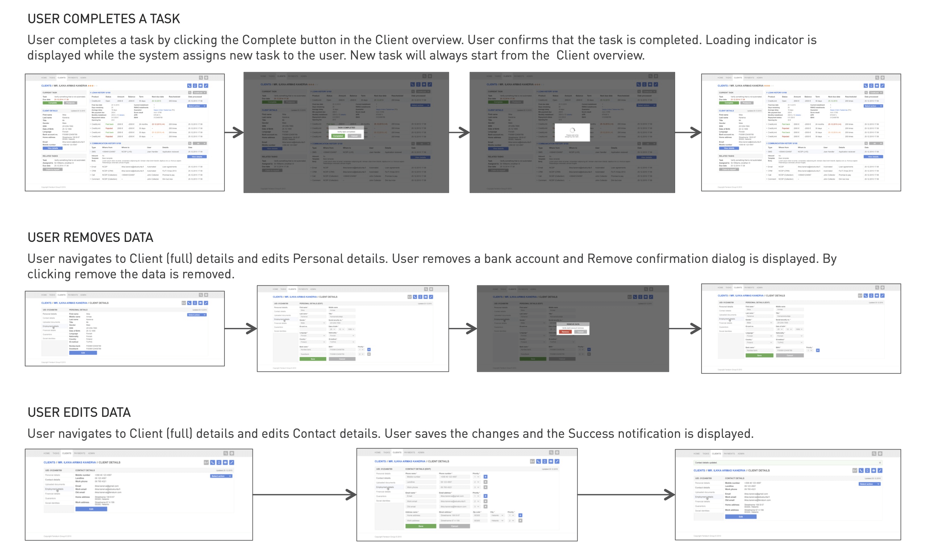Click Loan History search icon, first task-completion mockup
The width and height of the screenshot is (926, 560).
[x=190, y=92]
